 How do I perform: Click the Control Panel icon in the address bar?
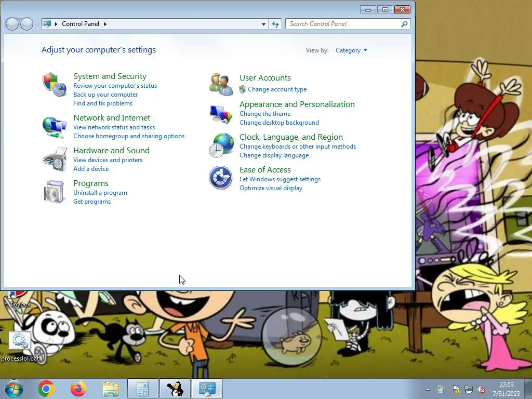[x=47, y=23]
